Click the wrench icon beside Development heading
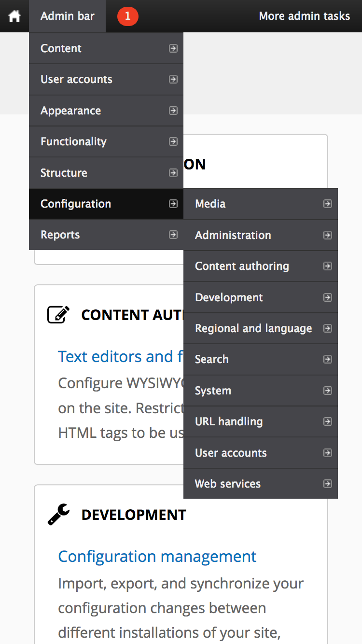Screen dimensions: 362x644 point(58,515)
